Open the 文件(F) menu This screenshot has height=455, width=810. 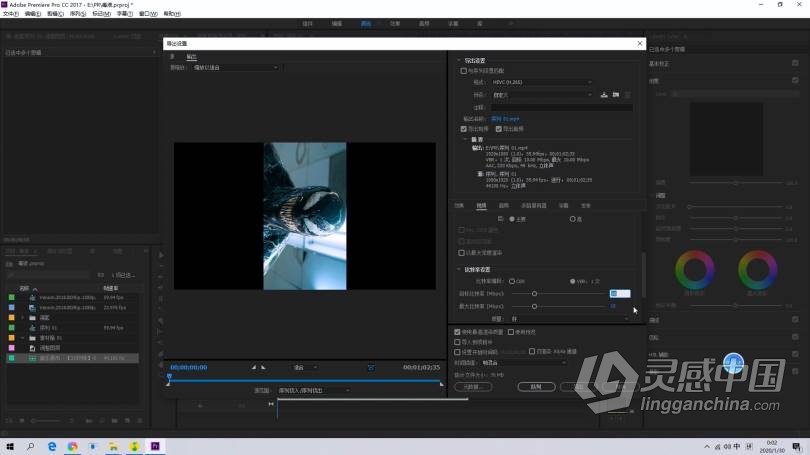pyautogui.click(x=11, y=14)
